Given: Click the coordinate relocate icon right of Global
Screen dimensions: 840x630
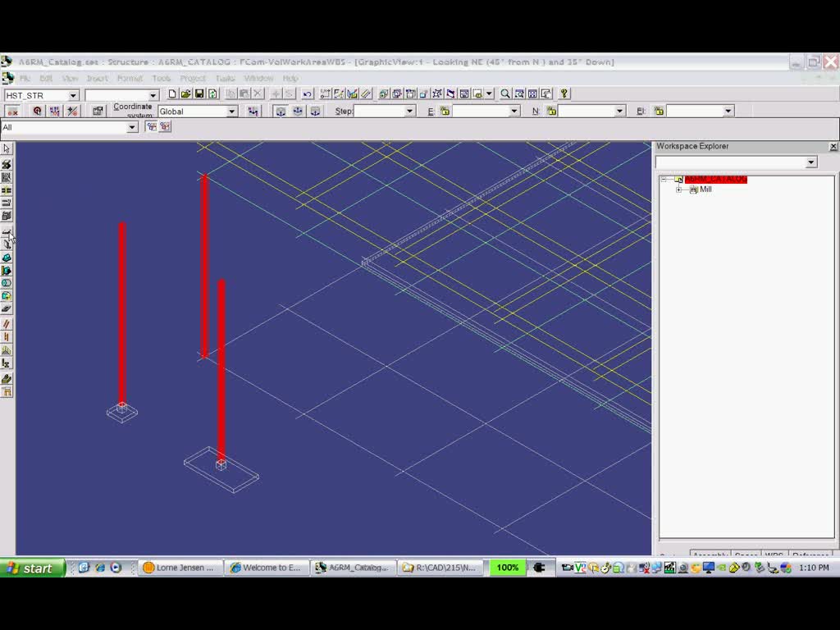Looking at the screenshot, I should pos(253,111).
